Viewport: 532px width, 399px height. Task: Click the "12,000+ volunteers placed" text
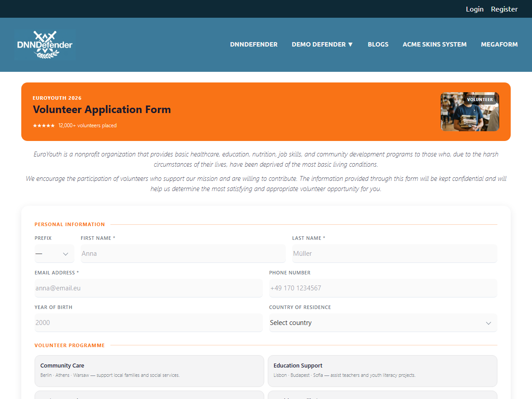(87, 125)
